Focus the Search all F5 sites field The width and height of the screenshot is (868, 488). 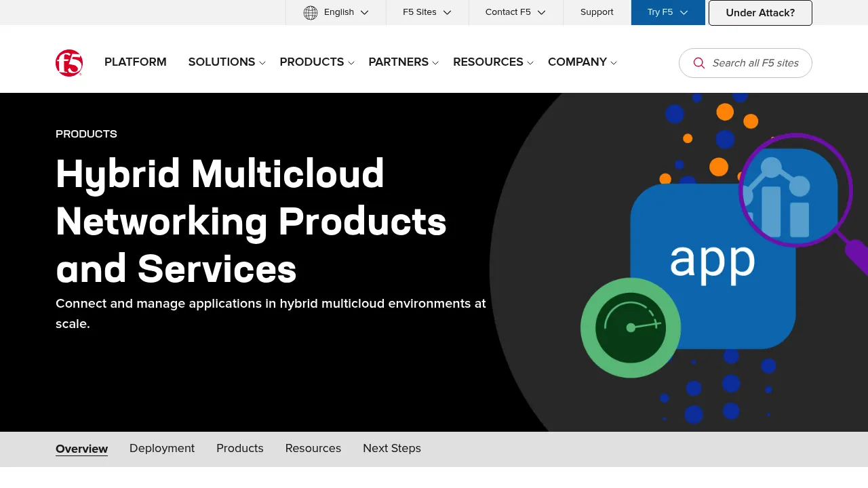745,63
